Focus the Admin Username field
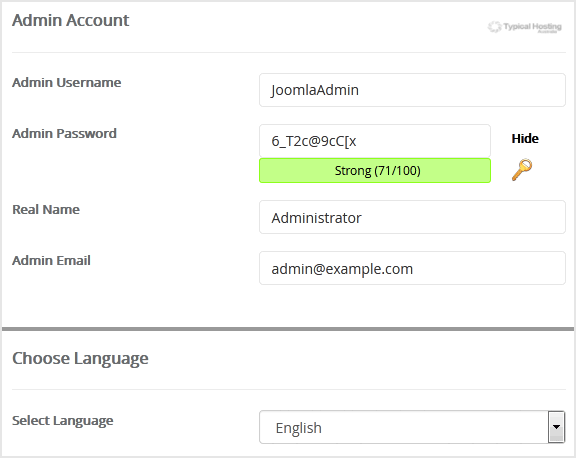 [x=412, y=90]
